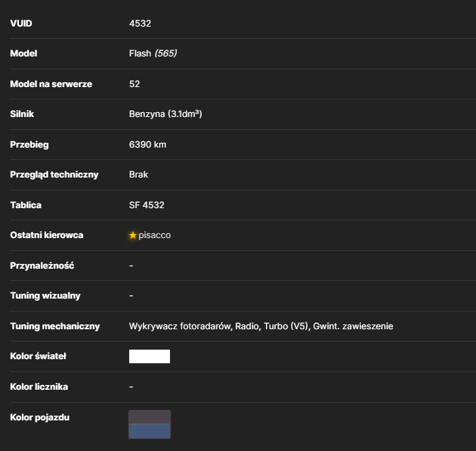Click the Kolor świateł label
The width and height of the screenshot is (476, 451).
point(38,356)
